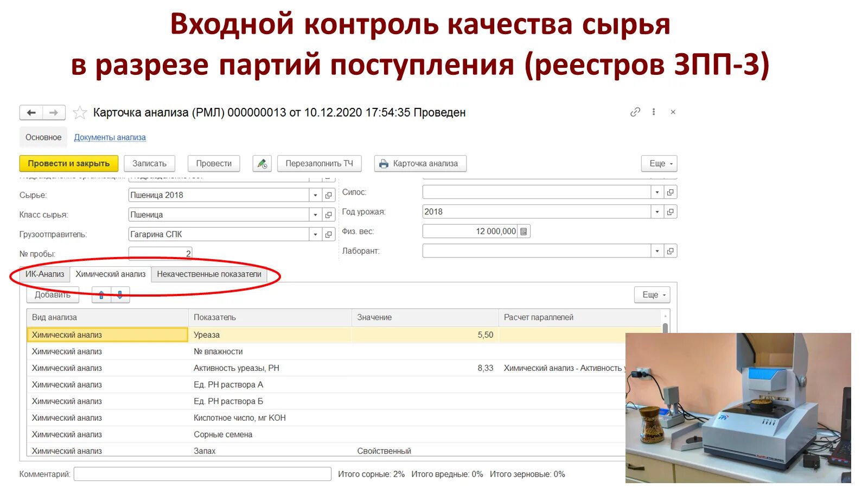Viewport: 868px width, 488px height.
Task: Click the 5,50 value cell
Action: 425,335
